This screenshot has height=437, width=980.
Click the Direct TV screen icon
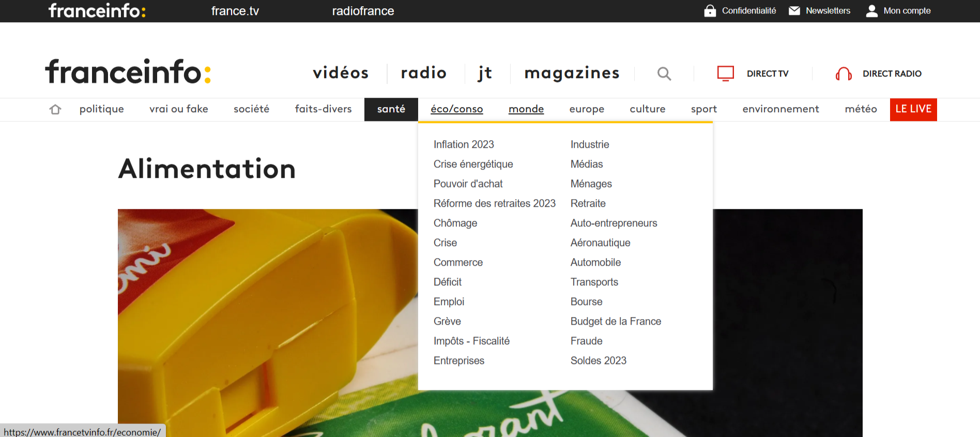[x=726, y=73]
